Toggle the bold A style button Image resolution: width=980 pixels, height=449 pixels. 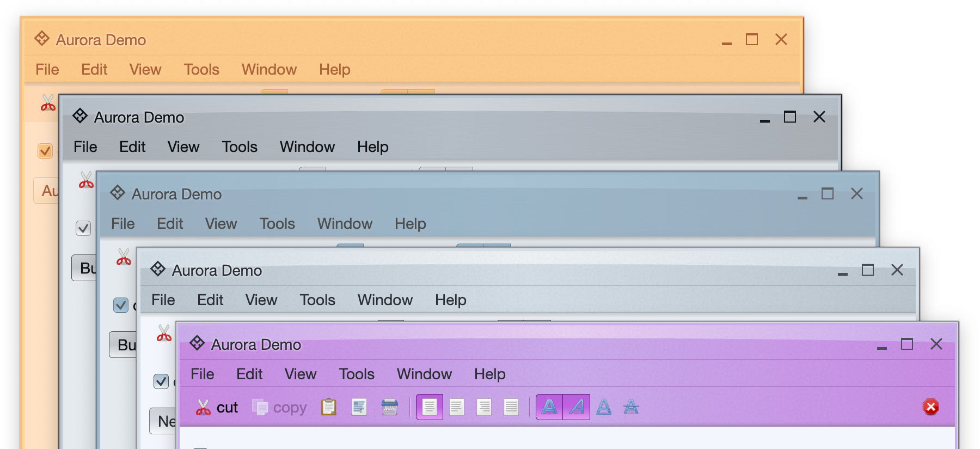point(549,407)
